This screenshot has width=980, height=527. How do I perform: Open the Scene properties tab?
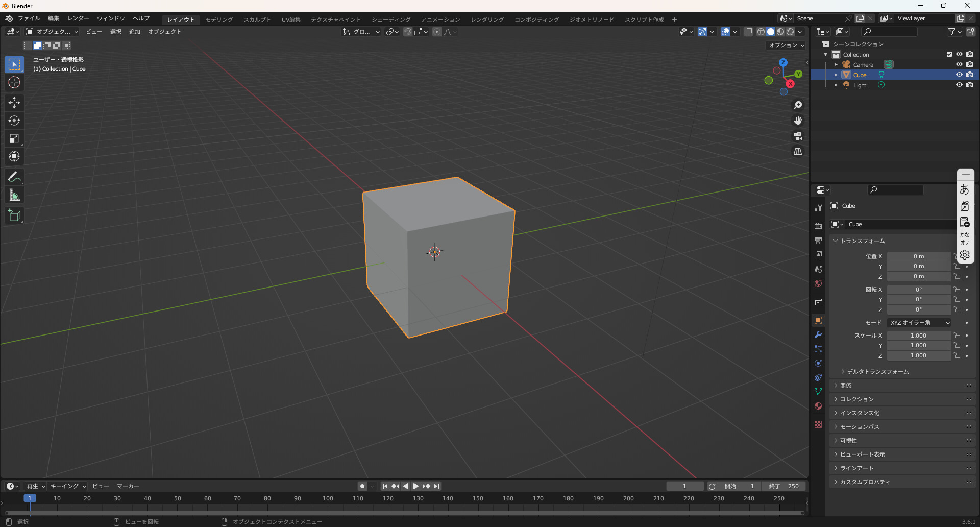tap(818, 269)
